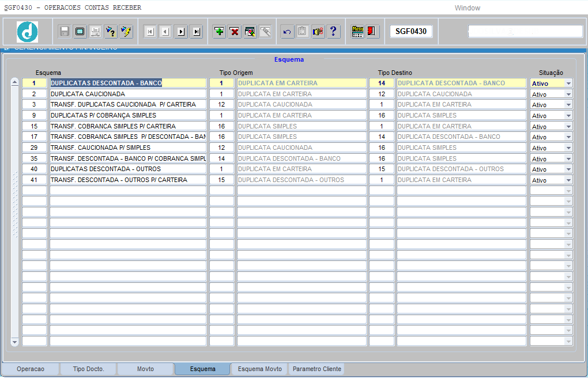Open Situação dropdown for schema 35
The image size is (588, 378).
pos(568,158)
